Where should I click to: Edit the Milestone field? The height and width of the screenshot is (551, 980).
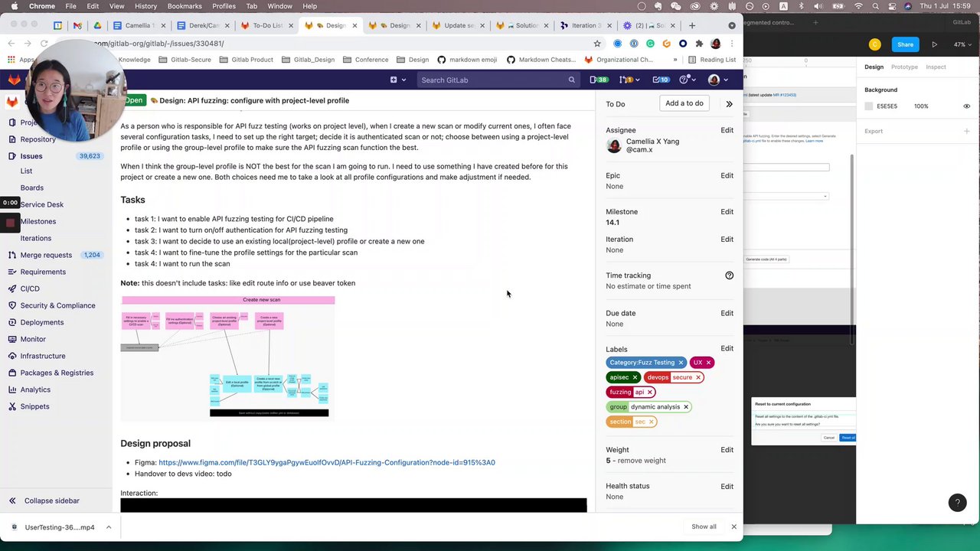point(727,212)
